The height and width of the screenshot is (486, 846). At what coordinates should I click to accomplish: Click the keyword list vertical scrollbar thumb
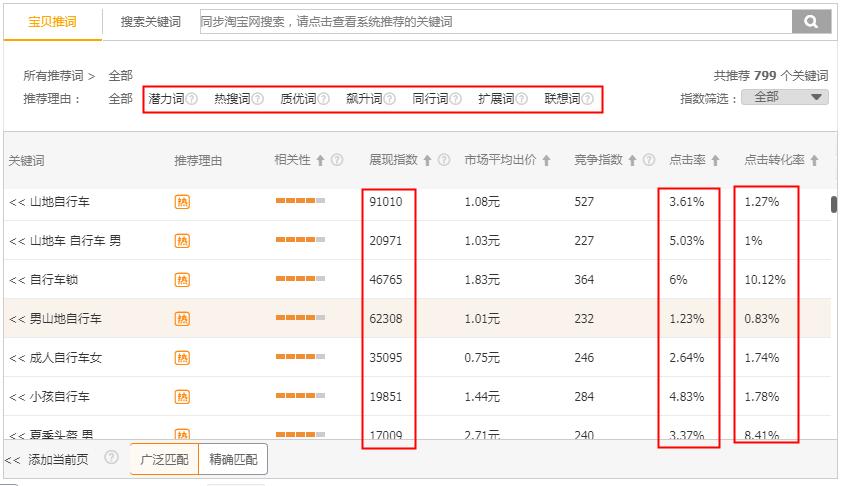tap(834, 204)
